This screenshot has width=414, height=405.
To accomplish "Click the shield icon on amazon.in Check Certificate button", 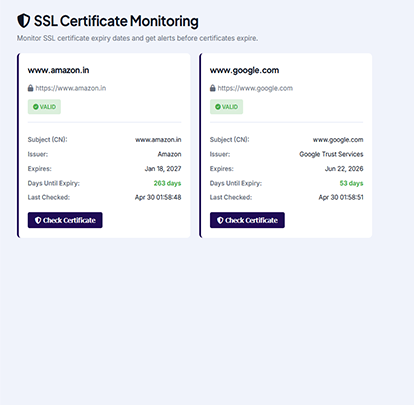I will point(38,220).
